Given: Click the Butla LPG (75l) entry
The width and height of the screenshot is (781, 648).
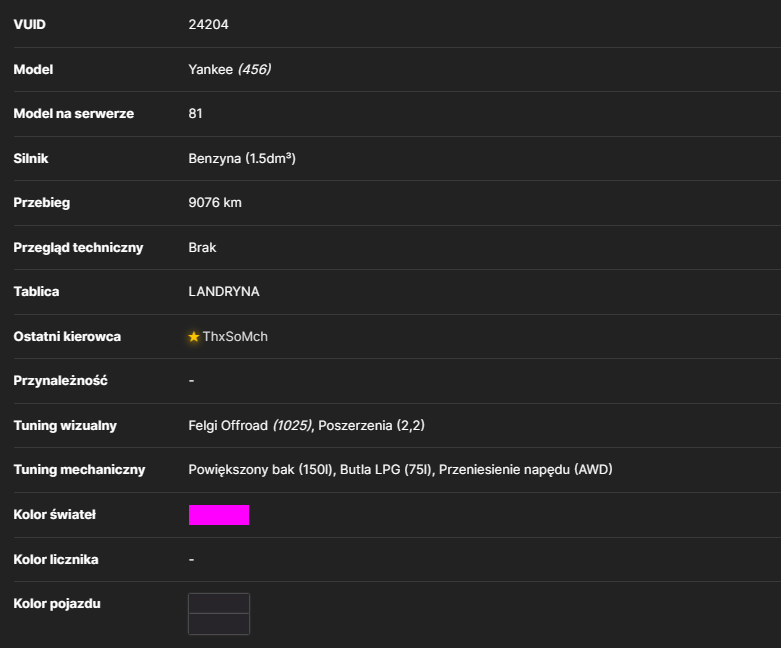Looking at the screenshot, I should pyautogui.click(x=386, y=470).
